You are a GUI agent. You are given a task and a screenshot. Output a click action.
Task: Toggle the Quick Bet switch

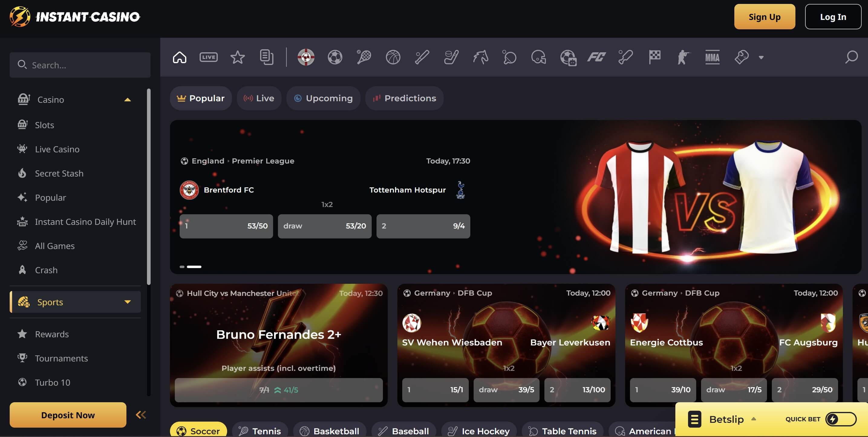pos(841,419)
